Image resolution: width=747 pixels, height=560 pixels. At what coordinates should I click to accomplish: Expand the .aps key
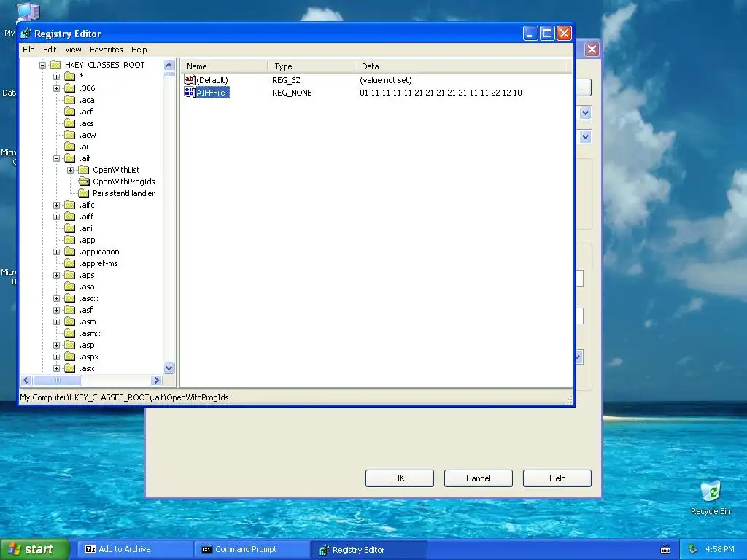pyautogui.click(x=57, y=275)
